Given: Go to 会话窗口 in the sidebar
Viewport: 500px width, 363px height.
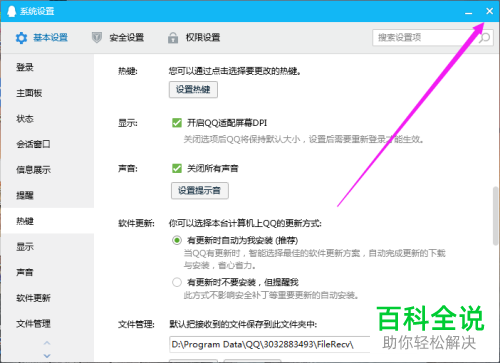Looking at the screenshot, I should pyautogui.click(x=48, y=144).
